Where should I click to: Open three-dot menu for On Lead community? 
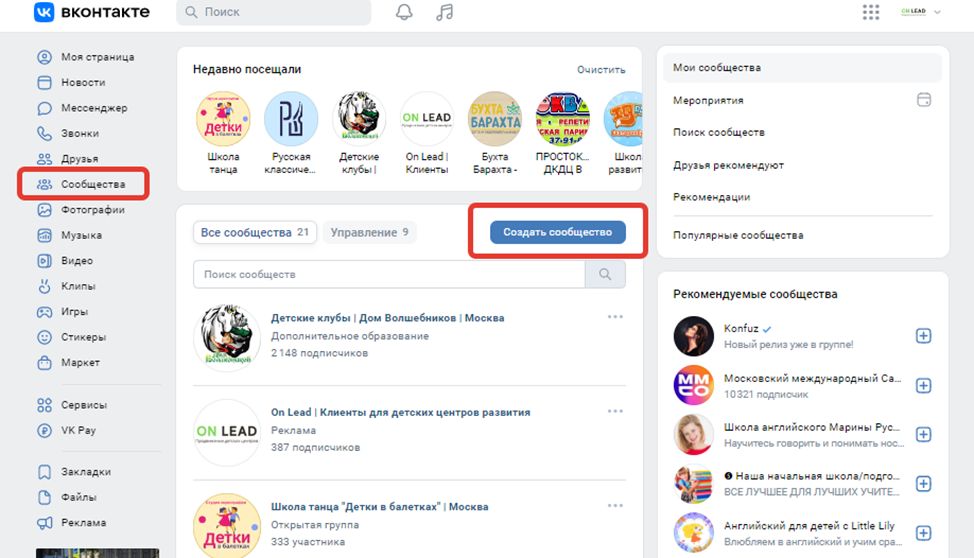[615, 411]
